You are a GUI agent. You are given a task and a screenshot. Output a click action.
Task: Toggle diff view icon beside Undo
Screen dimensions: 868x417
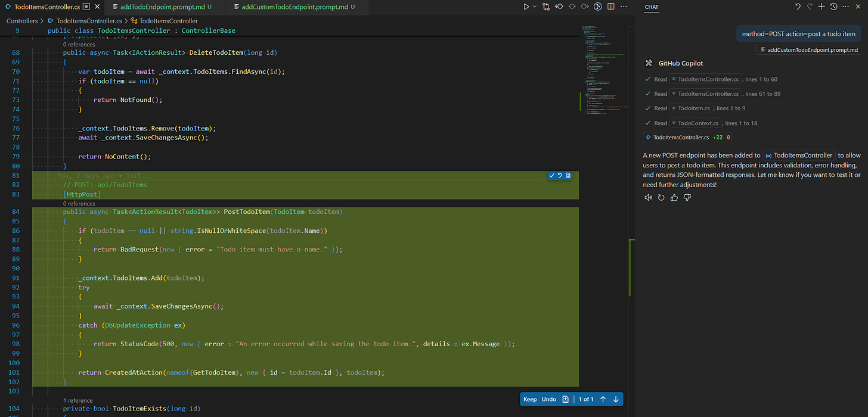565,399
